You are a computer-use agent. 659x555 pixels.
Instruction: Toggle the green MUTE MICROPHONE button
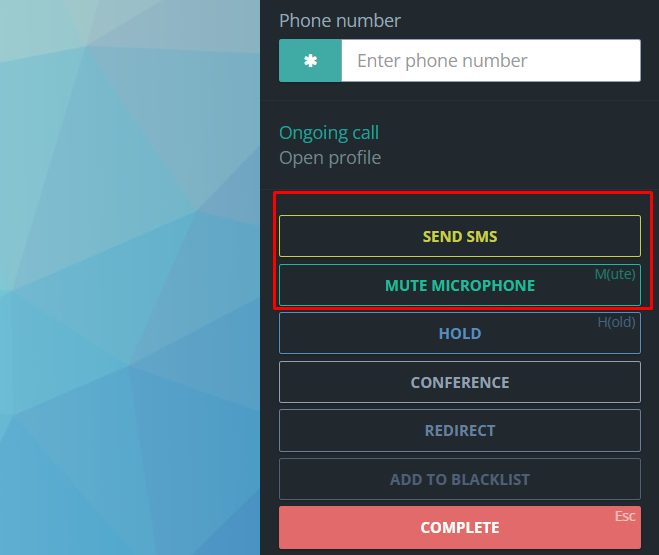(x=459, y=286)
